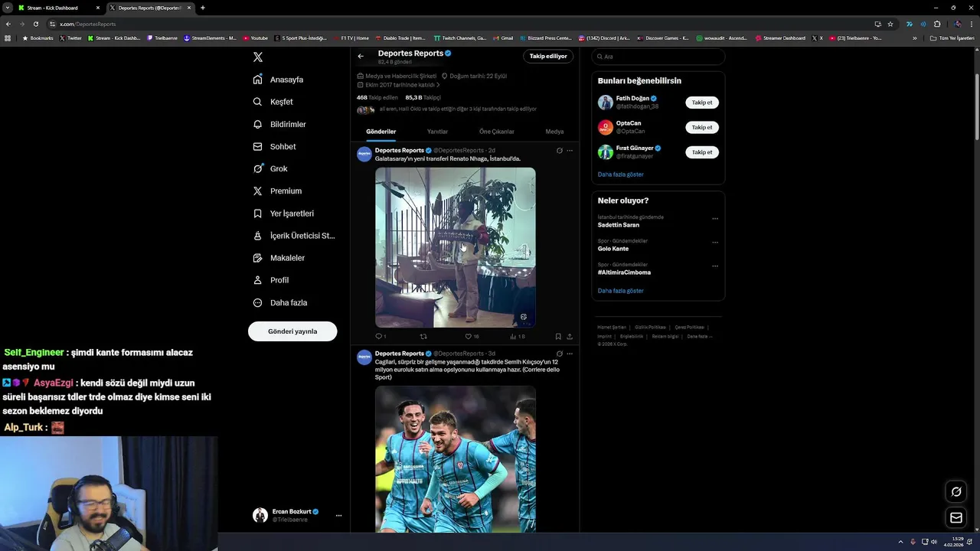The width and height of the screenshot is (980, 551).
Task: Open more options on Renato Nhaga post
Action: coord(570,151)
